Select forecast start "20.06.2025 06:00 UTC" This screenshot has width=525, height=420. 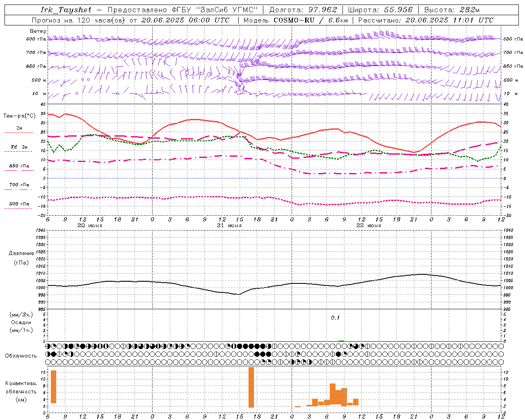tap(185, 20)
